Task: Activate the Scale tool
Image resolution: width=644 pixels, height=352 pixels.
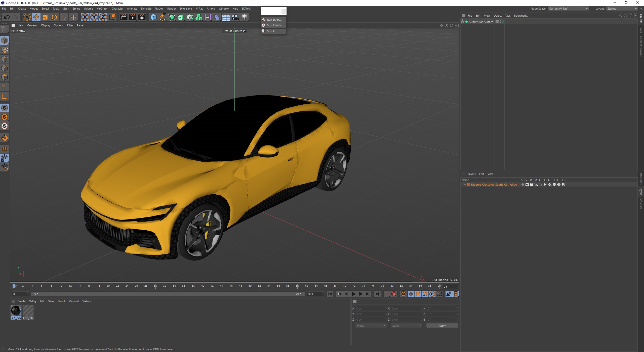Action: click(x=45, y=17)
